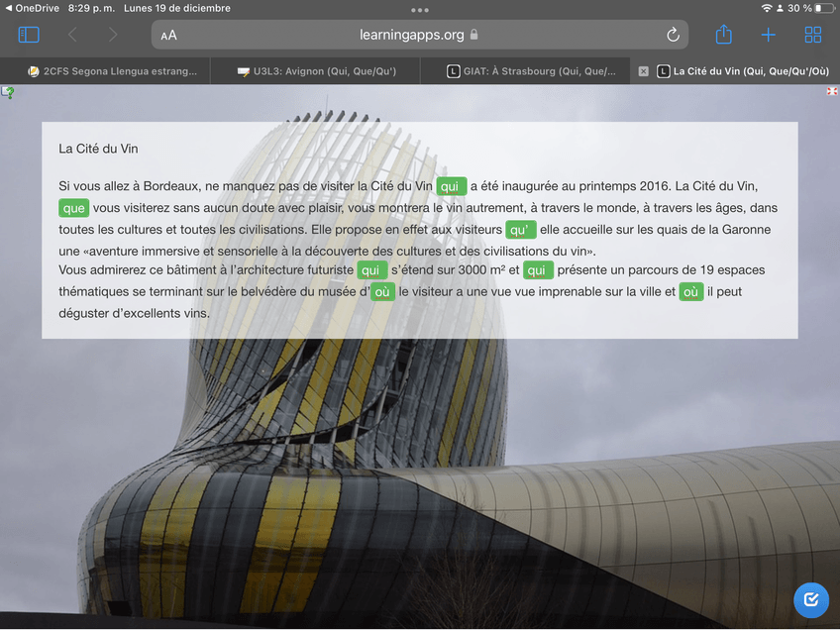
Task: Open the "qu'" blank before 'elle accueille'
Action: (521, 230)
